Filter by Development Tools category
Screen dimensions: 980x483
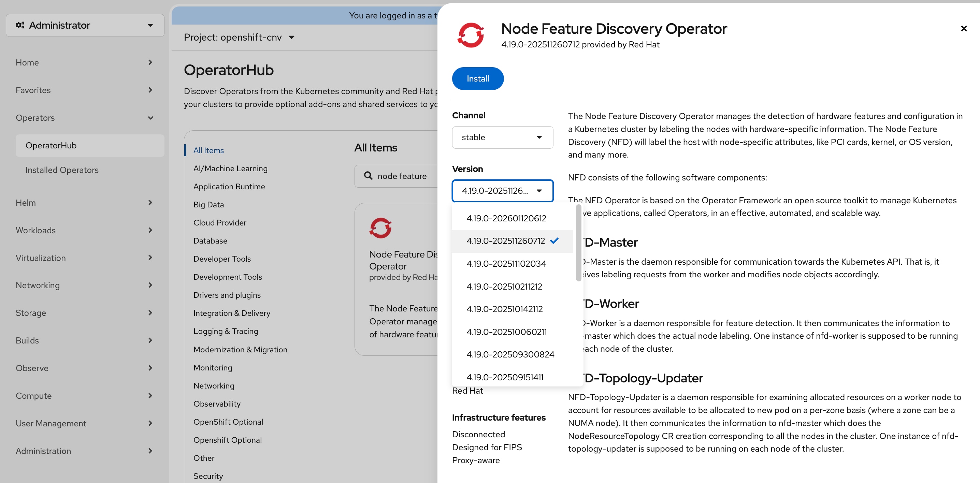[x=228, y=277]
